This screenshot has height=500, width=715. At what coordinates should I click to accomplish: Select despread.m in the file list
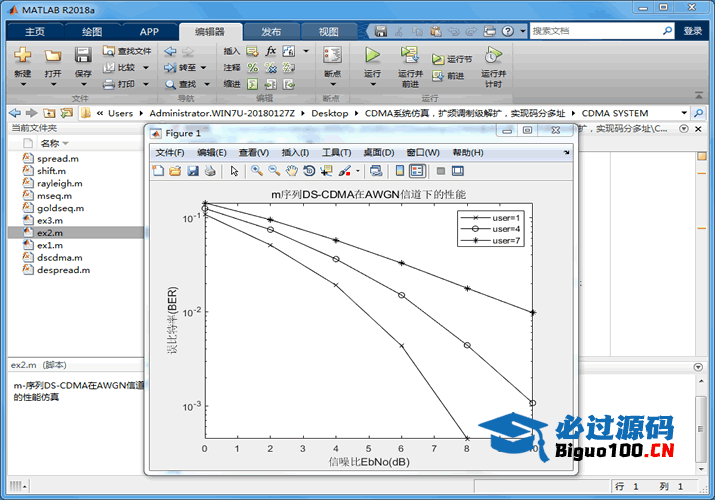coord(63,270)
